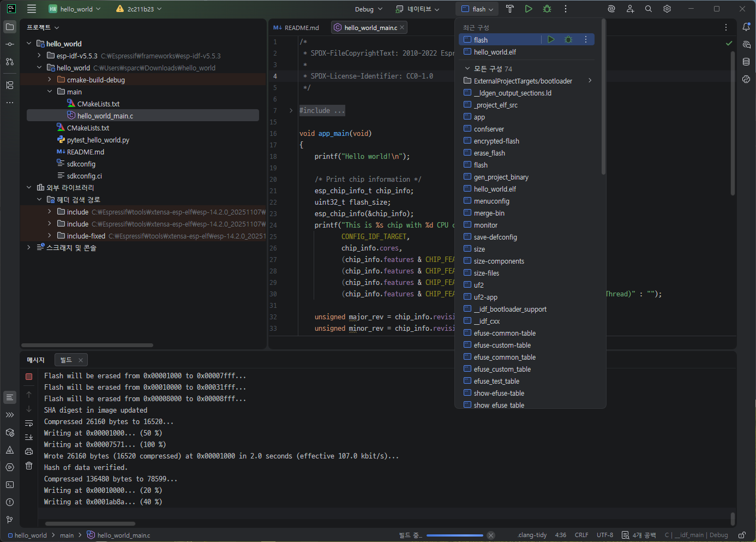The height and width of the screenshot is (542, 756).
Task: Toggle scroll to end in build output
Action: click(29, 437)
